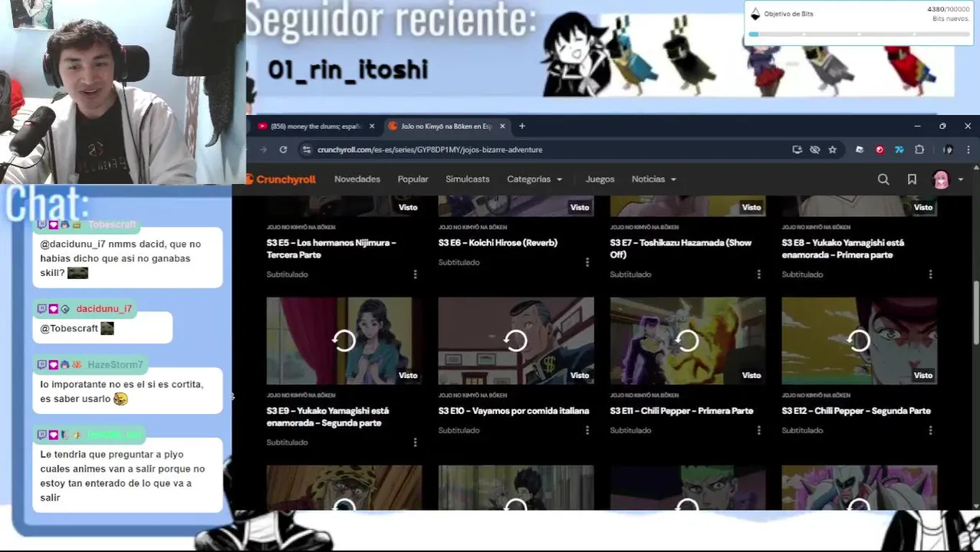980x552 pixels.
Task: Open Crunchyroll watchlist bookmark icon
Action: 912,179
